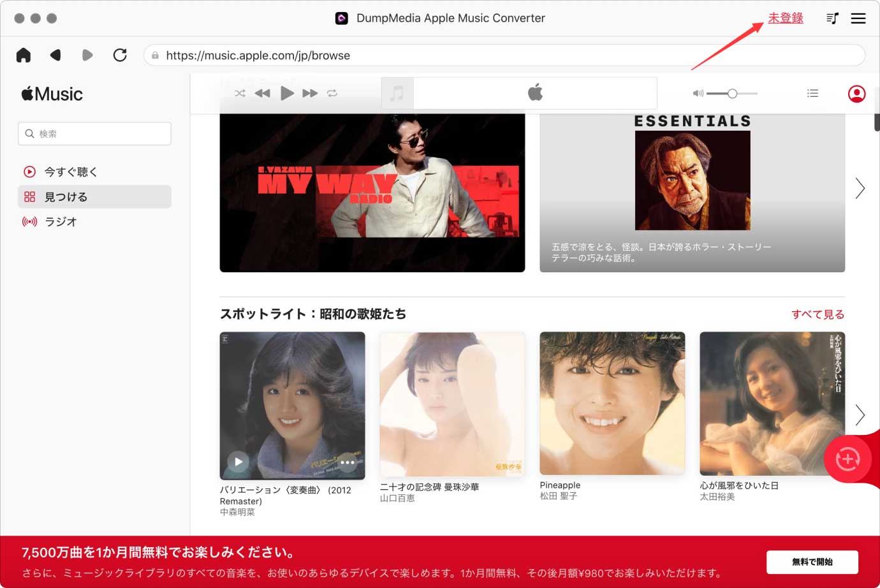Navigate back with the left arrow
880x588 pixels.
pos(55,55)
